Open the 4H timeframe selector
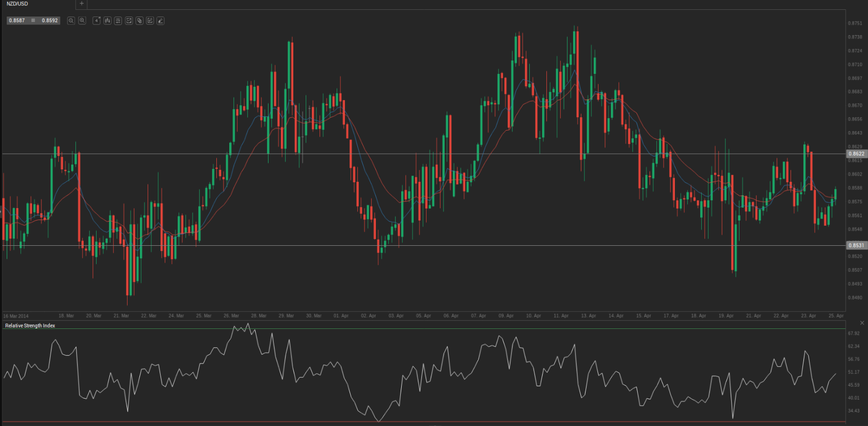The height and width of the screenshot is (426, 868). (97, 21)
